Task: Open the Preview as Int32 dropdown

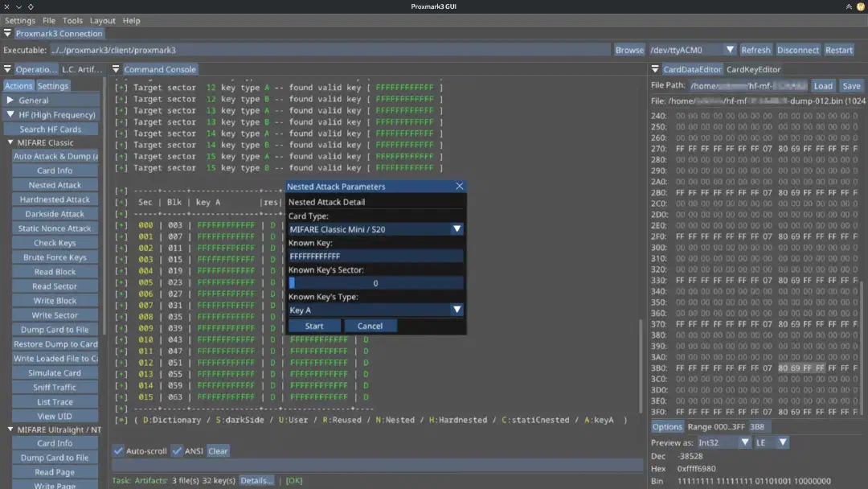Action: [744, 442]
